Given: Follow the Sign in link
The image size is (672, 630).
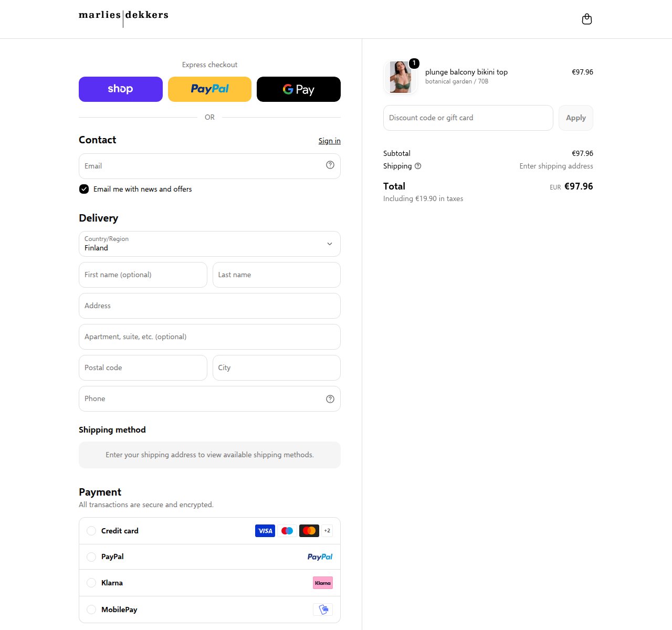Looking at the screenshot, I should (x=329, y=141).
